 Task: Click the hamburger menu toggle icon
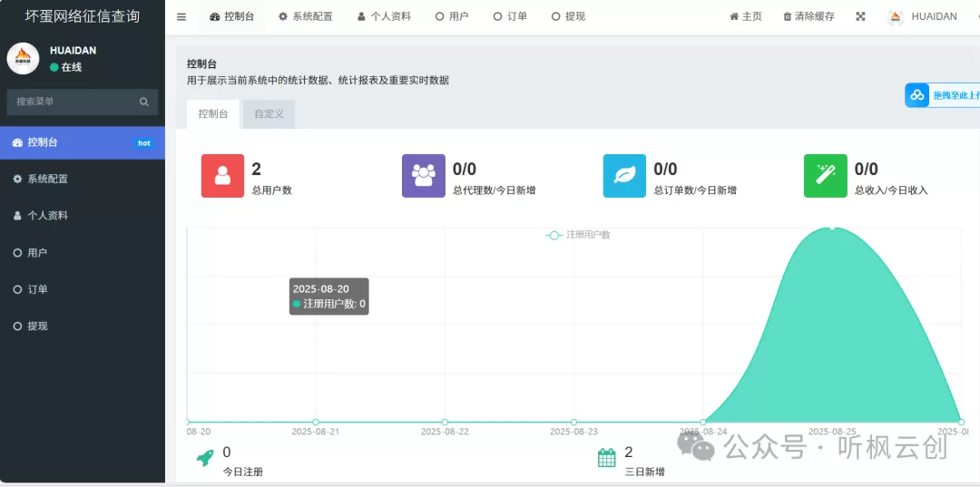click(181, 16)
